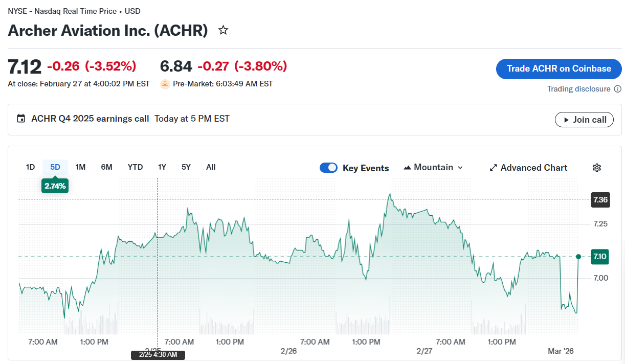The height and width of the screenshot is (364, 625).
Task: Open the Trading disclosure link
Action: [x=578, y=88]
